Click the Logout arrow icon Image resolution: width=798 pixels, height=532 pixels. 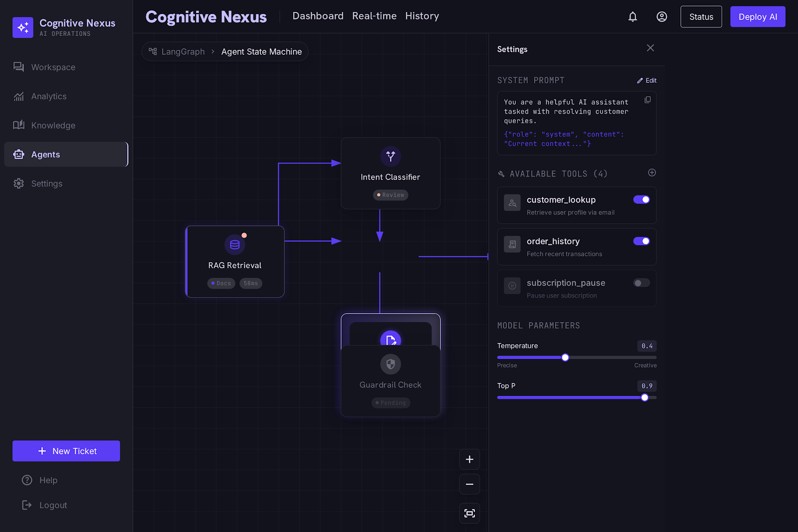(27, 505)
